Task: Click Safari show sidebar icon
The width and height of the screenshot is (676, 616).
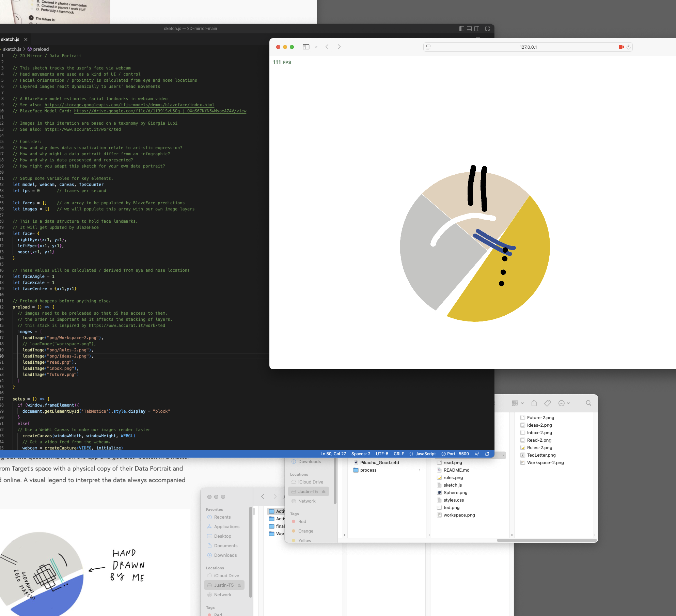Action: pyautogui.click(x=306, y=47)
